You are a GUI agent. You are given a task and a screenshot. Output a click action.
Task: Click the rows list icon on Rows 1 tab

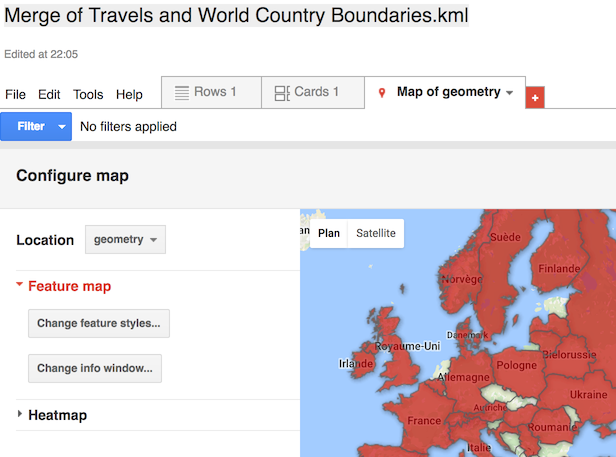click(182, 92)
